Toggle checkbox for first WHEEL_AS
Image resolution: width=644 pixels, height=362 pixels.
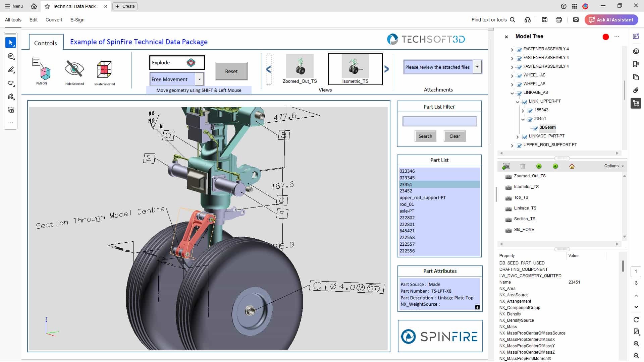coord(519,75)
